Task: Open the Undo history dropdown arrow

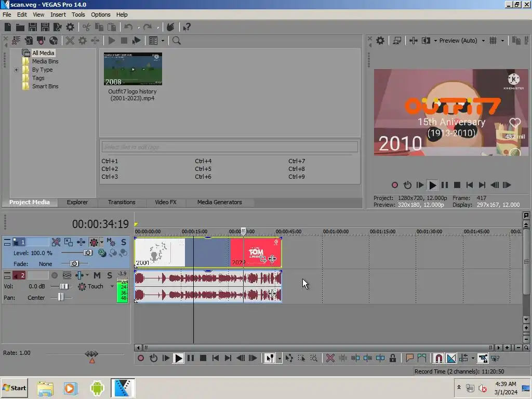Action: pos(138,27)
